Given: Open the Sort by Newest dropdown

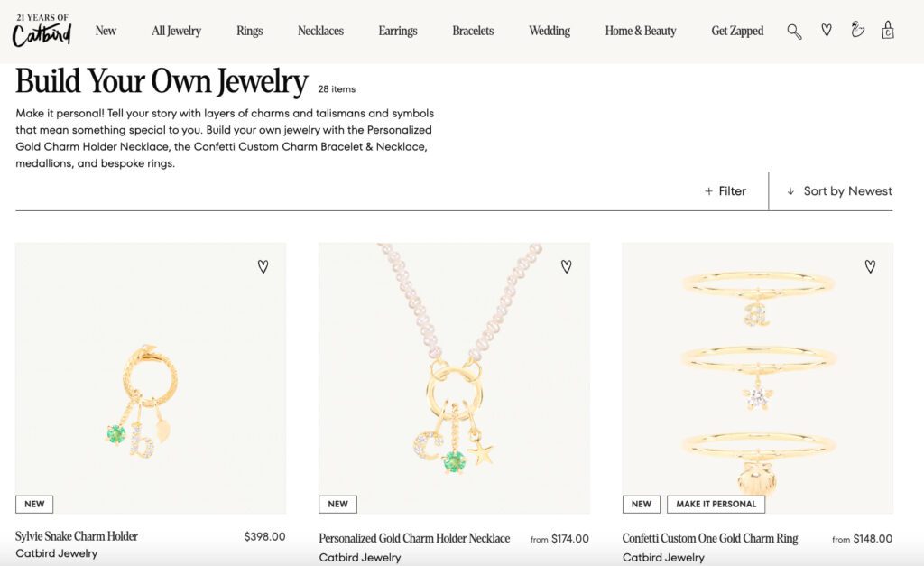Looking at the screenshot, I should click(839, 191).
